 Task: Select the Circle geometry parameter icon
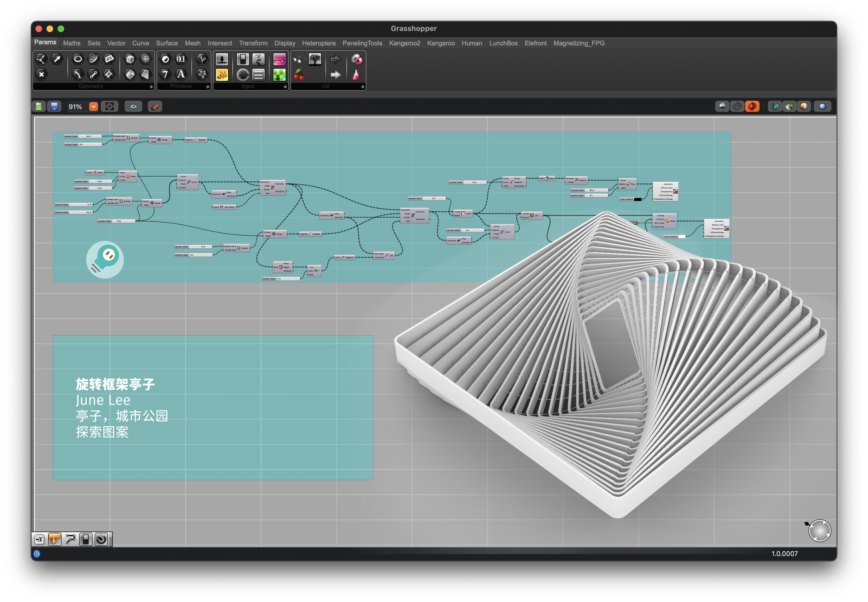(x=78, y=59)
